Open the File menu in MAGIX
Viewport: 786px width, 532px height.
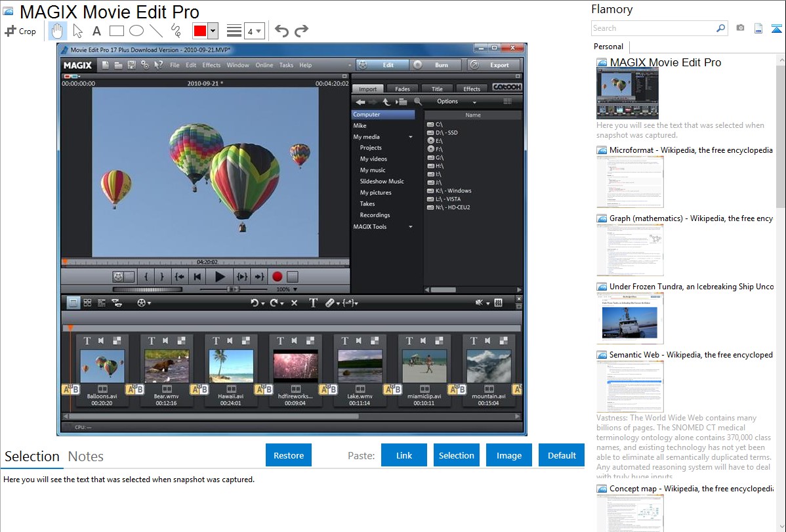pos(175,65)
